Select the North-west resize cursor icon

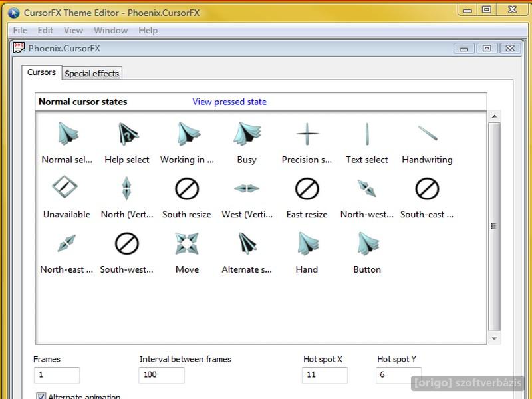pos(367,188)
